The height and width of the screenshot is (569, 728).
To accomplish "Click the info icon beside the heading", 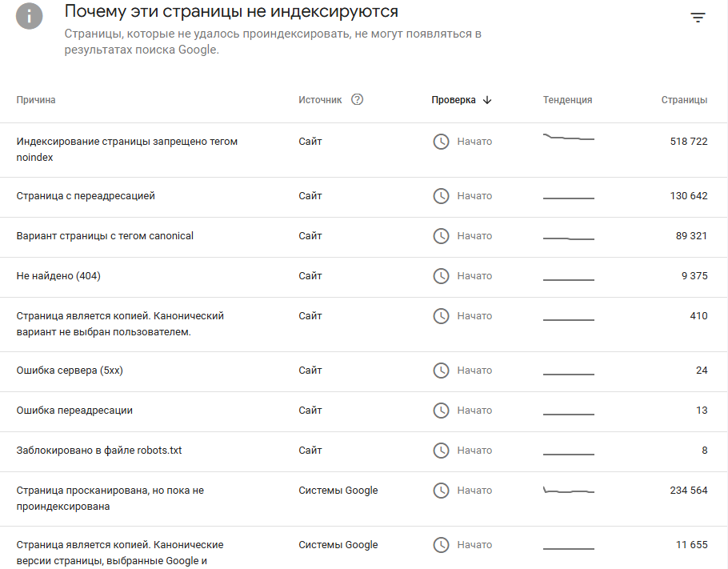I will [30, 16].
